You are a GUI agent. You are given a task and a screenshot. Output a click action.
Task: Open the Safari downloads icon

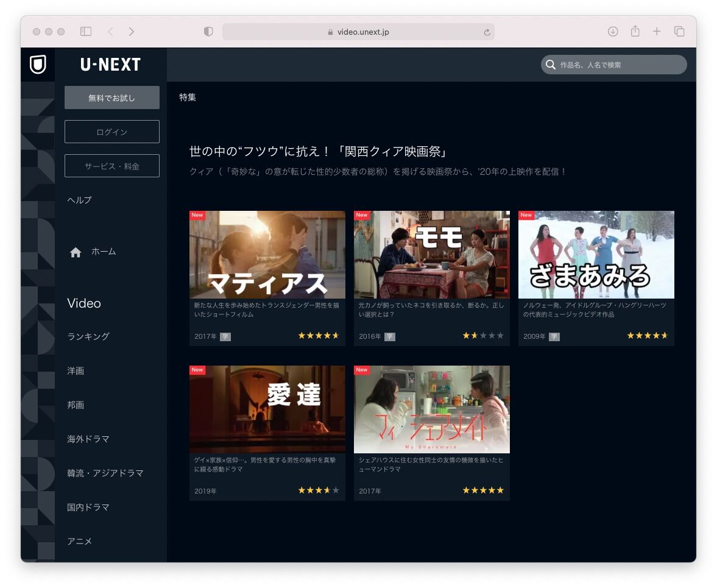pyautogui.click(x=613, y=31)
